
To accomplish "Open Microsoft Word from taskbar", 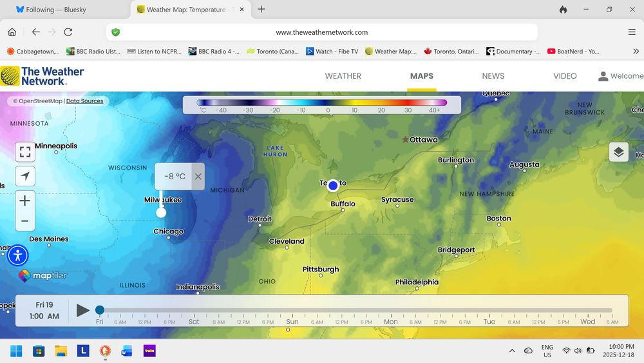I will [127, 351].
